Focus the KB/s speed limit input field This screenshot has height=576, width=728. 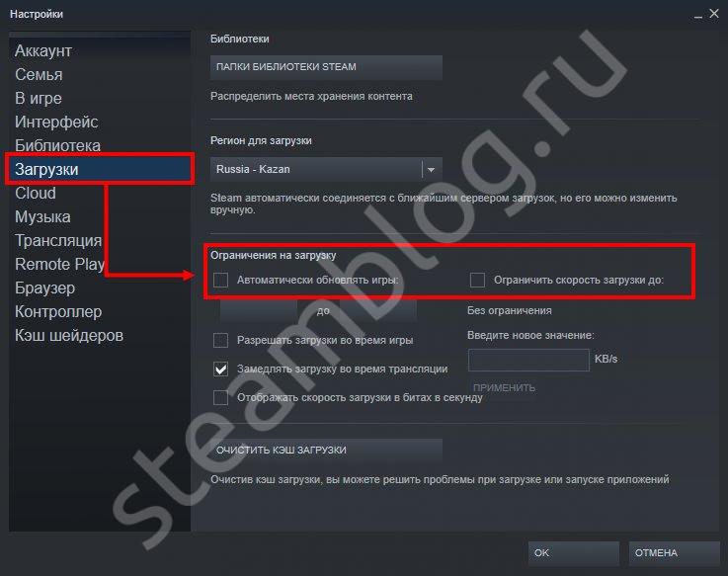click(x=528, y=360)
